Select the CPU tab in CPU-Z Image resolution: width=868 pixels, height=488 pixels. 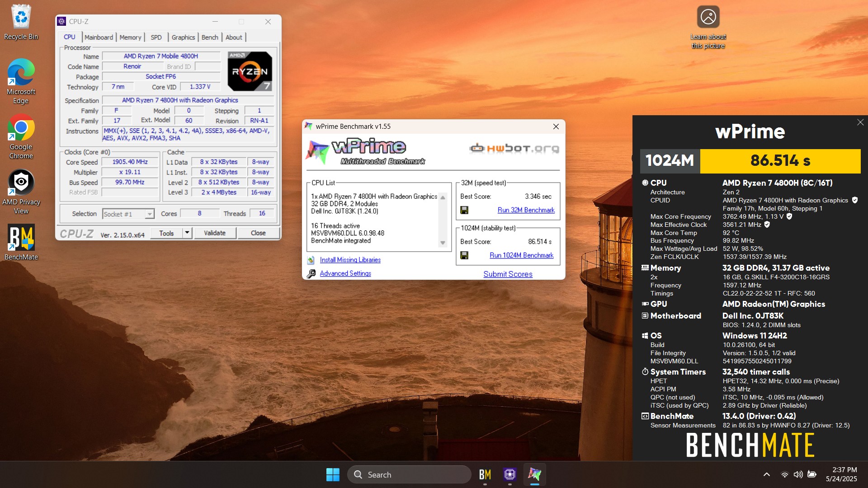(70, 37)
